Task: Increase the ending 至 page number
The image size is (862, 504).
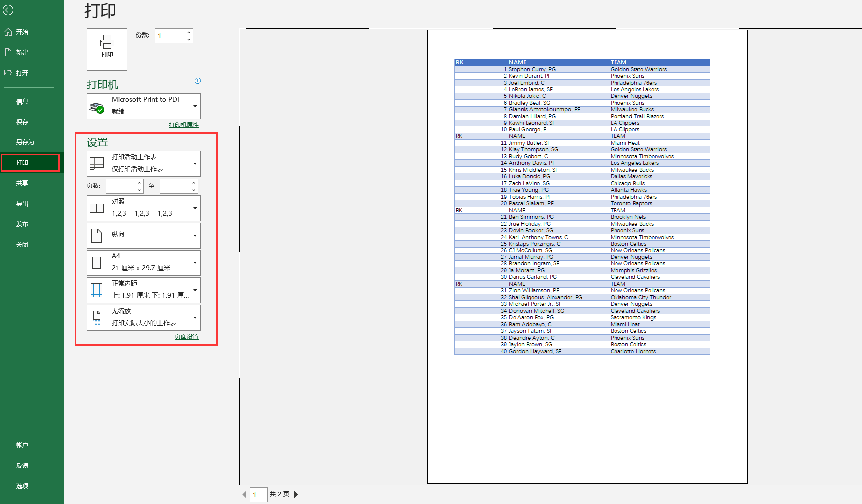Action: click(x=194, y=183)
